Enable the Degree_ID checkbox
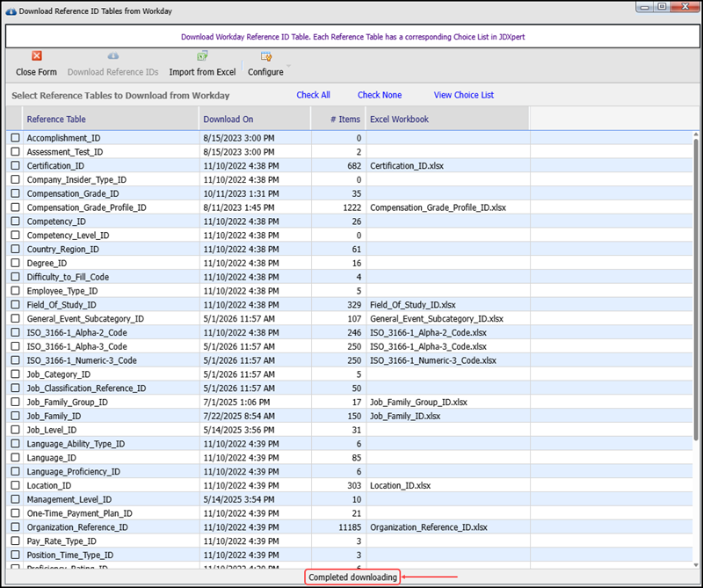The height and width of the screenshot is (588, 703). point(15,263)
